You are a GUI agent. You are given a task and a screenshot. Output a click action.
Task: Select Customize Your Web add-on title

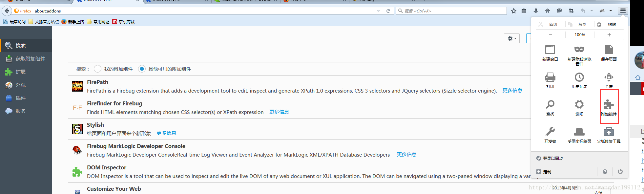[114, 189]
